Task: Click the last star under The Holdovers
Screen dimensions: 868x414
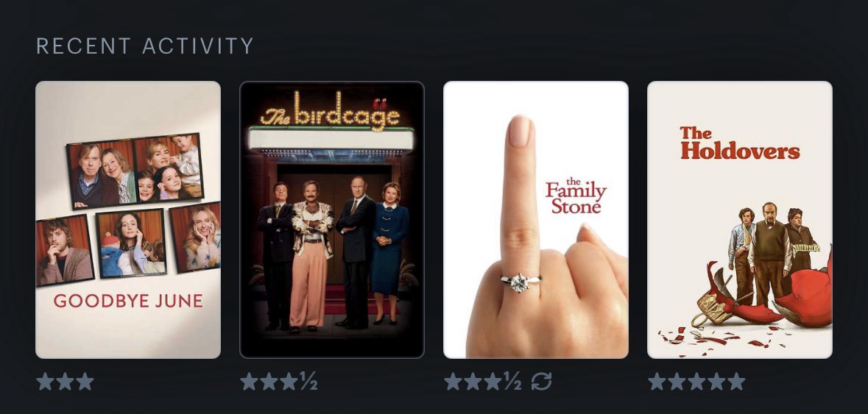Action: [x=735, y=382]
